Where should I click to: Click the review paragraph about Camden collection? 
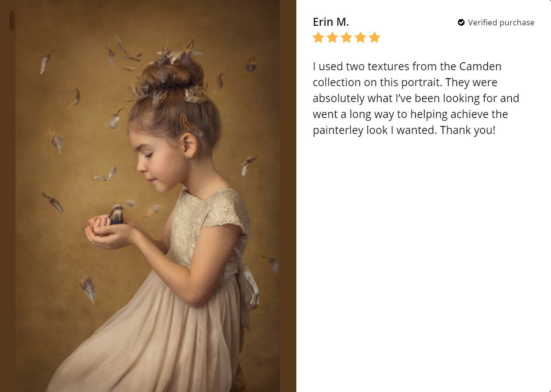pyautogui.click(x=416, y=98)
